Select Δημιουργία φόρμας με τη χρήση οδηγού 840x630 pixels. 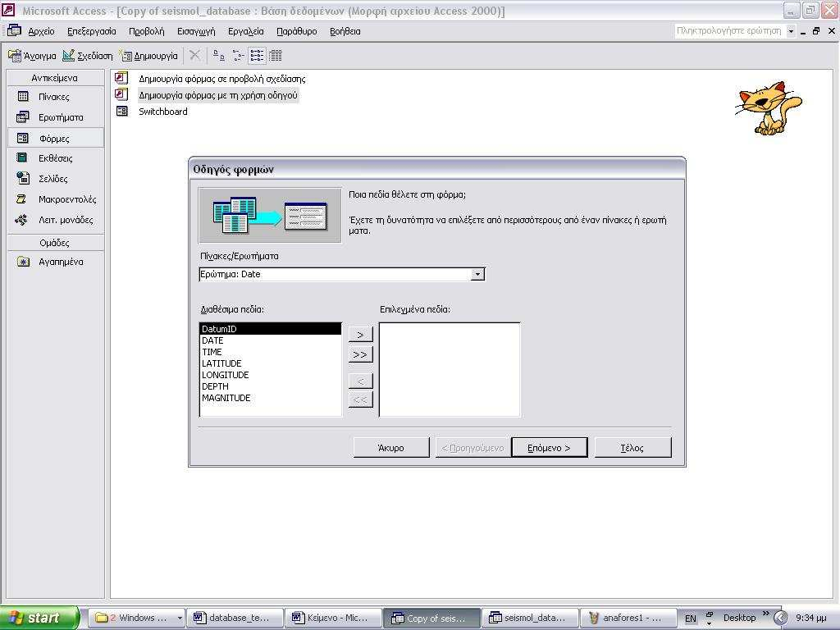pos(217,95)
